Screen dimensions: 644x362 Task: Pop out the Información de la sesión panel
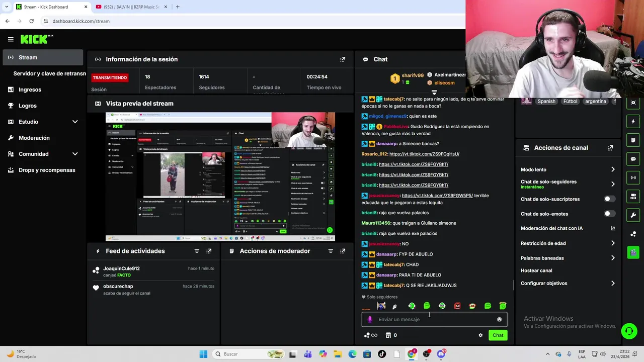tap(343, 59)
